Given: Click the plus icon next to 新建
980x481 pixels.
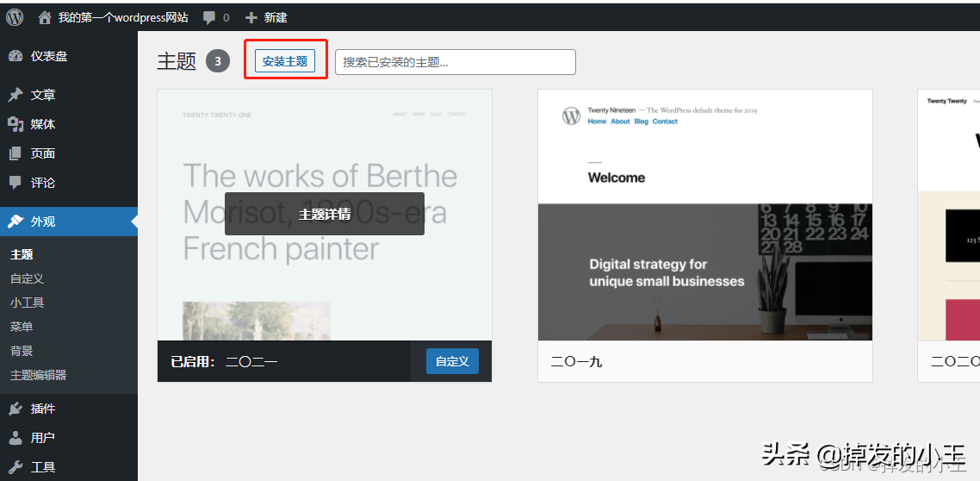Looking at the screenshot, I should coord(251,17).
